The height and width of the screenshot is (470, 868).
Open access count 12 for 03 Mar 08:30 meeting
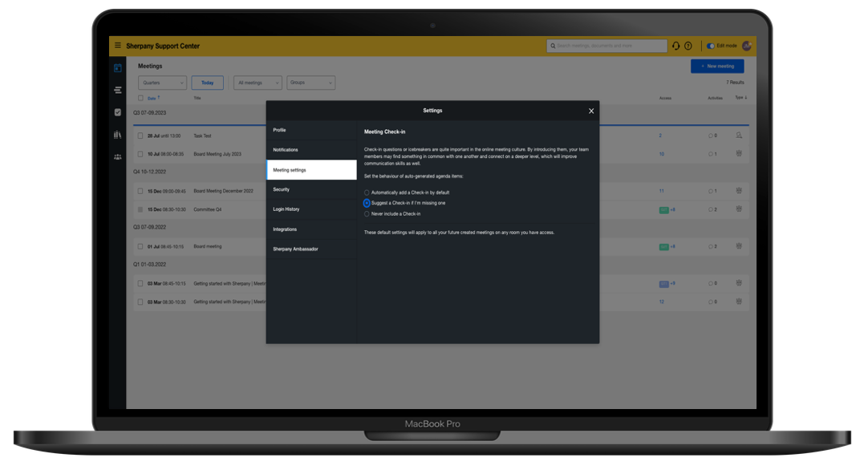click(662, 302)
